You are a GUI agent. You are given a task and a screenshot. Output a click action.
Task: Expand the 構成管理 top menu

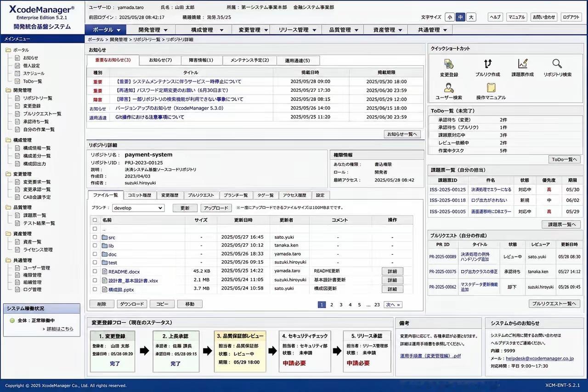point(203,30)
